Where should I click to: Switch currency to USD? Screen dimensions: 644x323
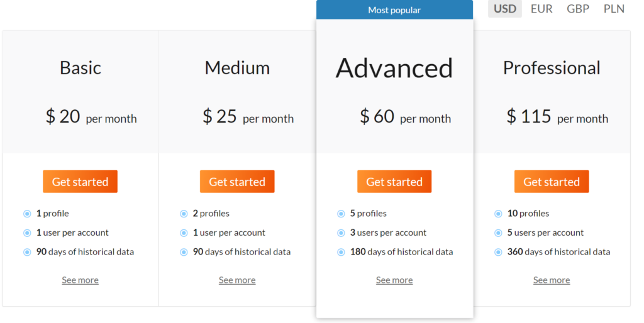coord(505,9)
